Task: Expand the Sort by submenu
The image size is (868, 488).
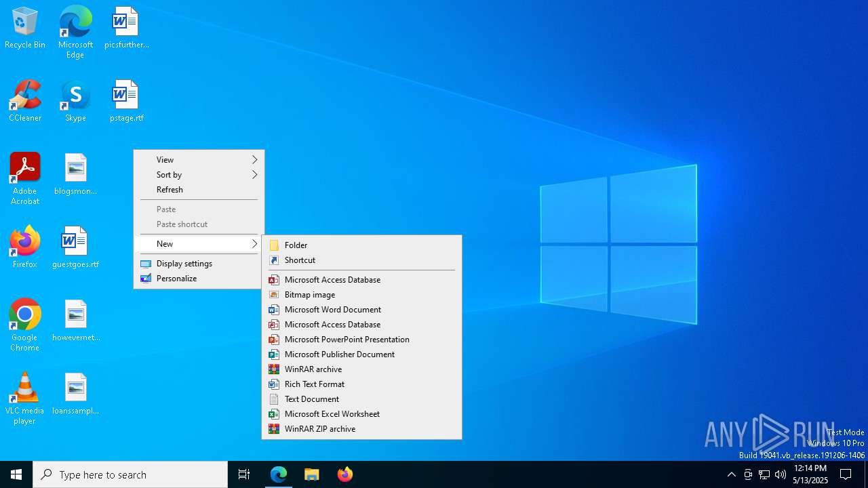Action: [x=199, y=175]
